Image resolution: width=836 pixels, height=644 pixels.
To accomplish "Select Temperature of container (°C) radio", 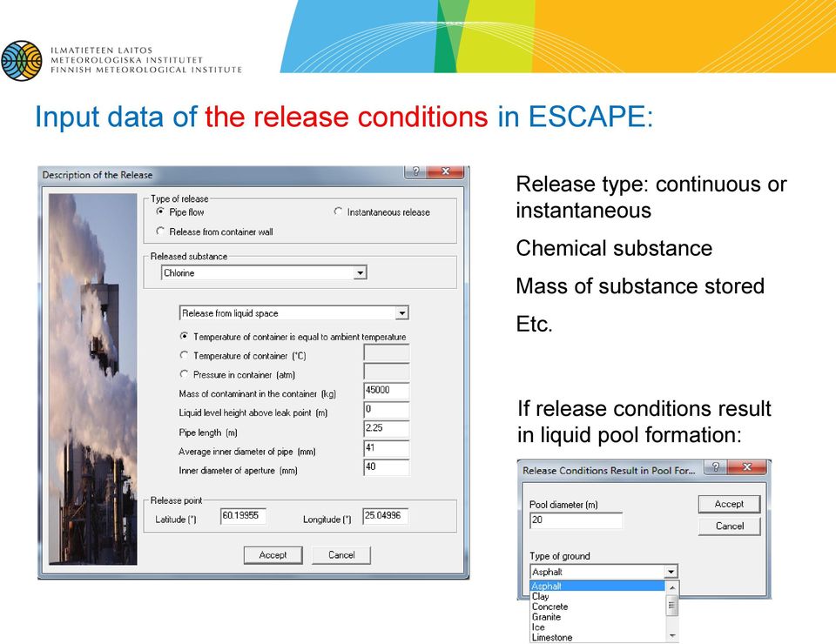I will click(x=184, y=355).
